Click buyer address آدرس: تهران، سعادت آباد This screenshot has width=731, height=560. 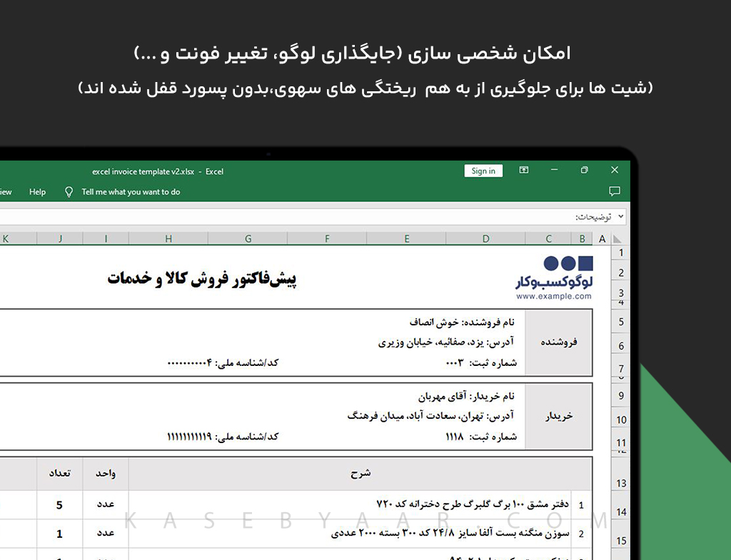[430, 416]
